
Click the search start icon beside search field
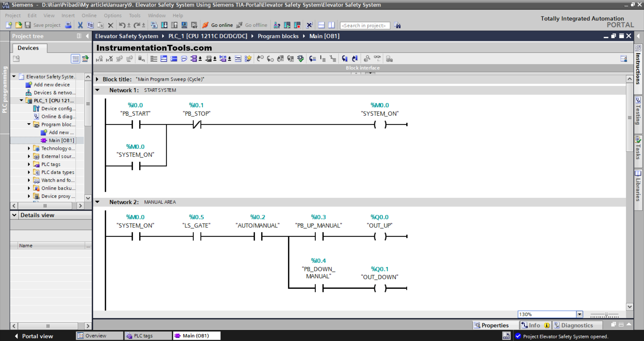pos(397,25)
